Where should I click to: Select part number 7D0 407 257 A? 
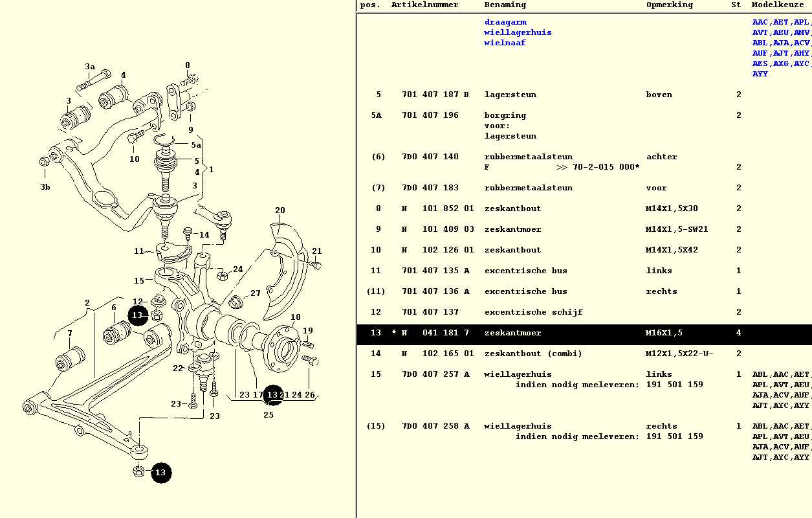[x=435, y=374]
